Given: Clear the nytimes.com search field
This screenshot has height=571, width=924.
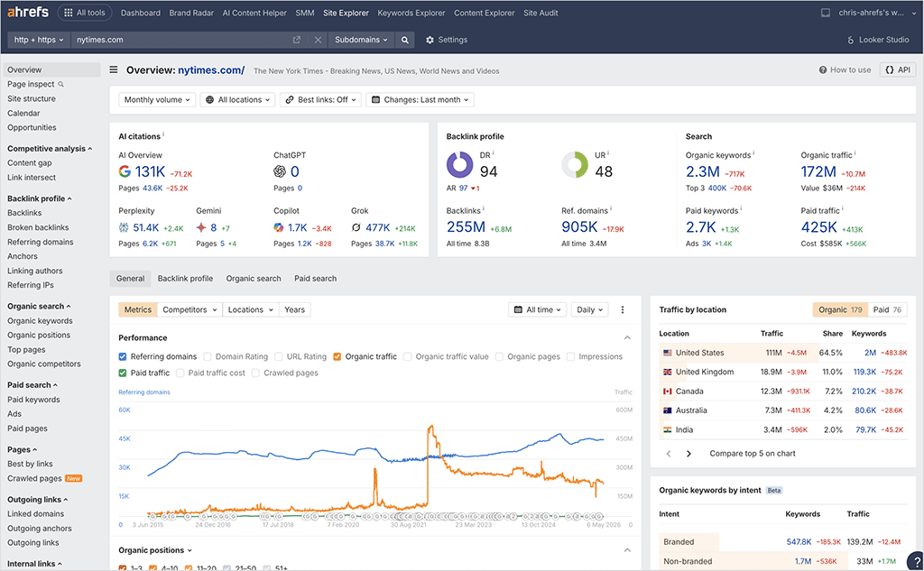Looking at the screenshot, I should (318, 40).
